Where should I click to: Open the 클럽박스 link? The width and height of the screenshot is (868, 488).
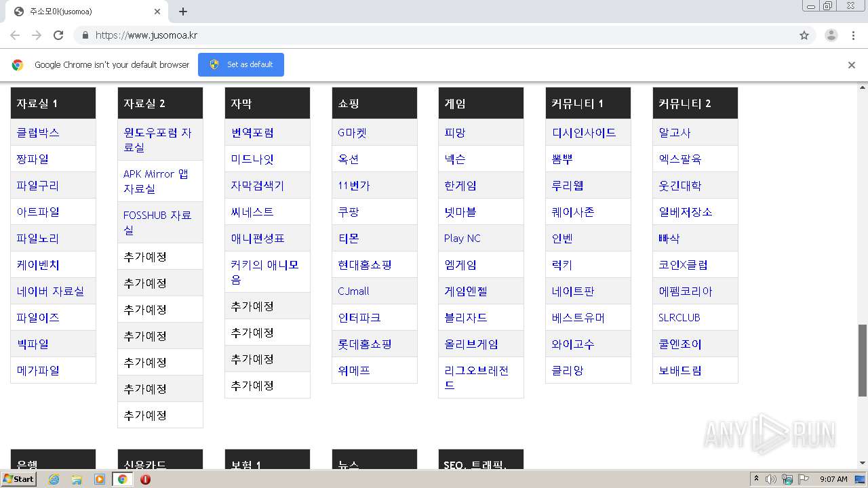tap(38, 133)
